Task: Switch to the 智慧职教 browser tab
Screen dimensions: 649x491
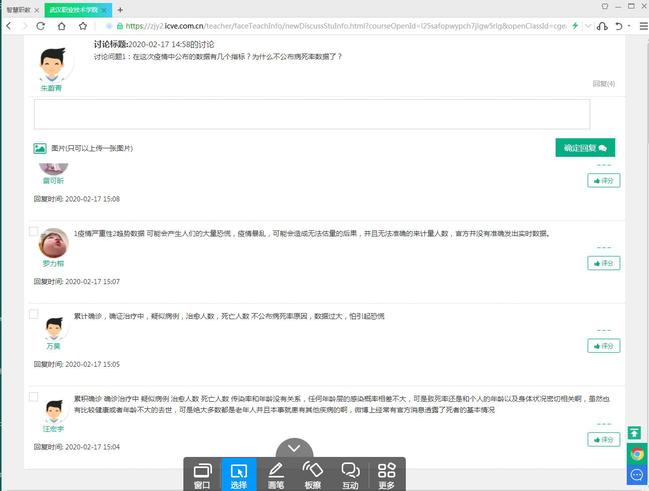Action: pos(22,9)
